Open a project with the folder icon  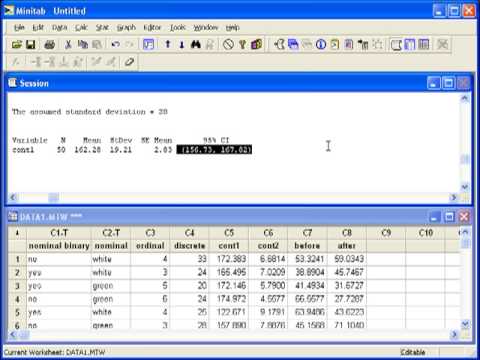click(17, 44)
